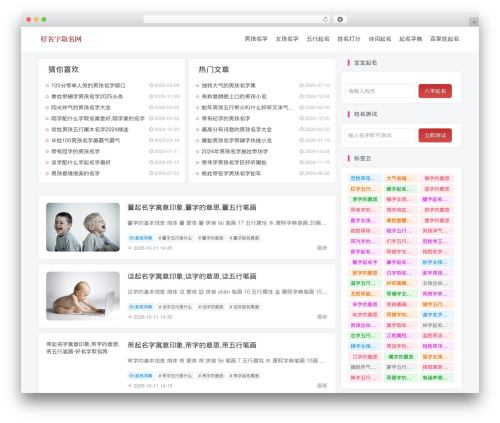The image size is (500, 423).
Task: Click 起名字典 category tag on 谂 post
Action: tap(141, 307)
